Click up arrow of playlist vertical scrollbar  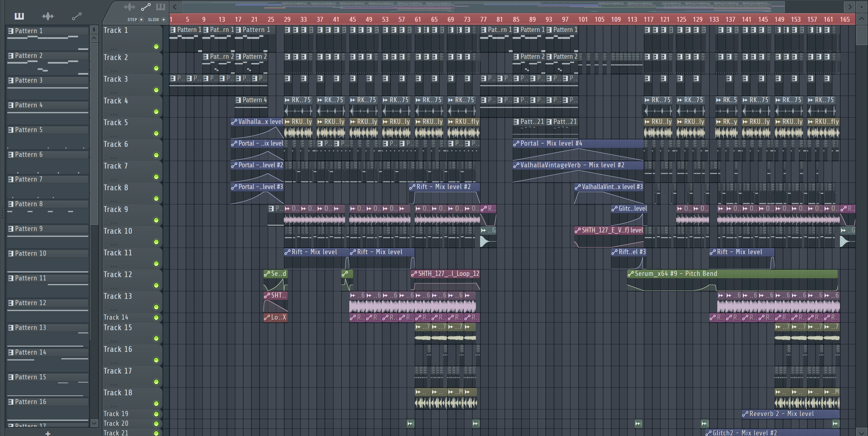point(862,19)
